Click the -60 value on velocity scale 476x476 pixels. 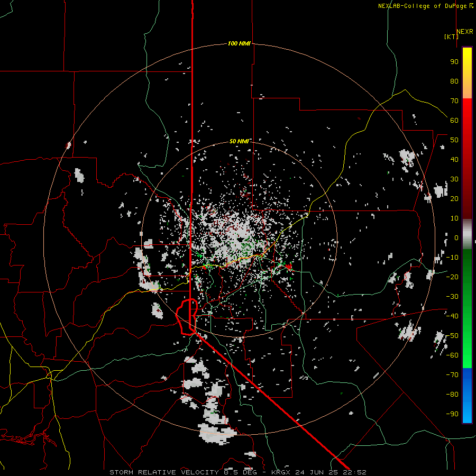point(452,355)
